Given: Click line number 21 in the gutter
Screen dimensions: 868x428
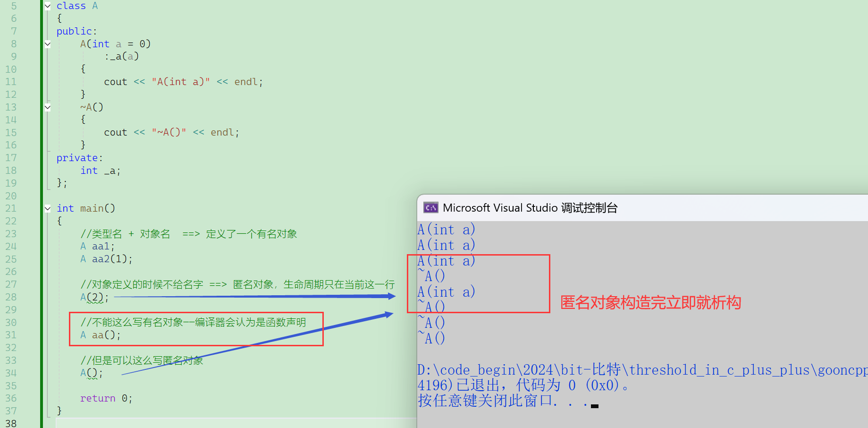Looking at the screenshot, I should (x=11, y=208).
